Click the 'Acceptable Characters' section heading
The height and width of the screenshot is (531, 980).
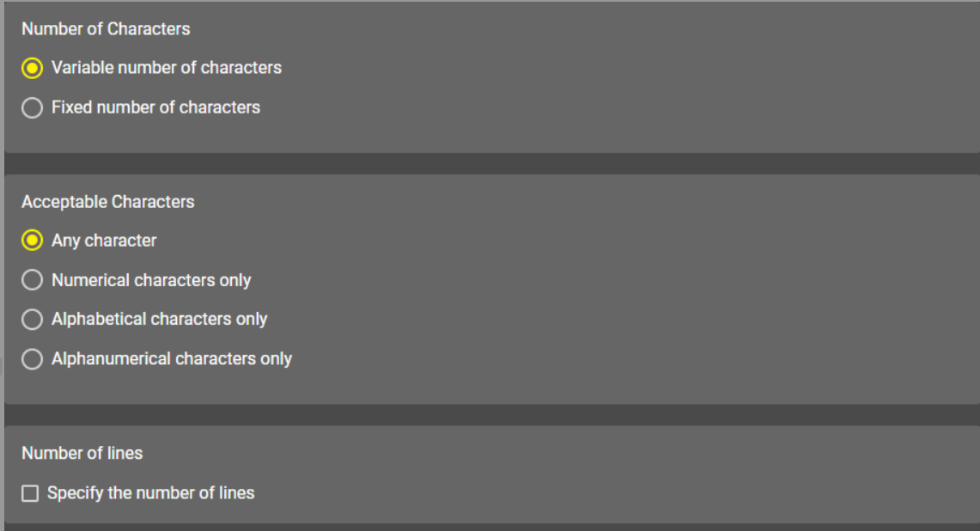108,202
